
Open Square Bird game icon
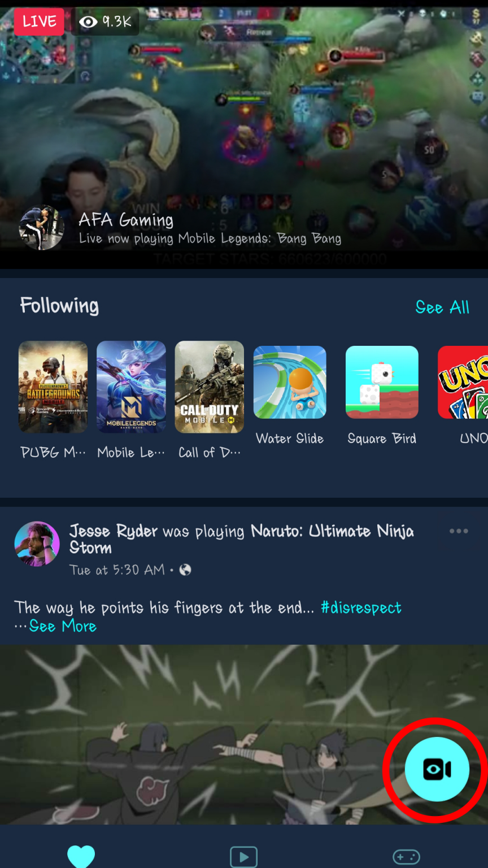coord(382,382)
